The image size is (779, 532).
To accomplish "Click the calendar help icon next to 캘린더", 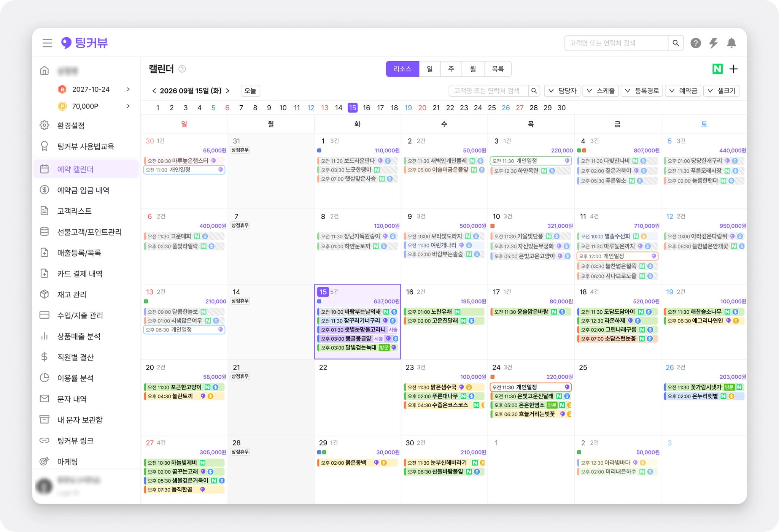I will click(182, 69).
